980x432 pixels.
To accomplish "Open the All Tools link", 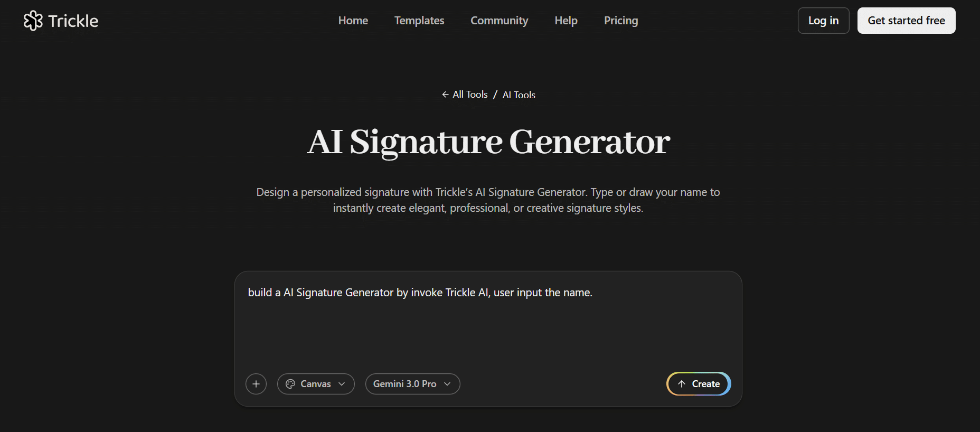I will tap(469, 94).
